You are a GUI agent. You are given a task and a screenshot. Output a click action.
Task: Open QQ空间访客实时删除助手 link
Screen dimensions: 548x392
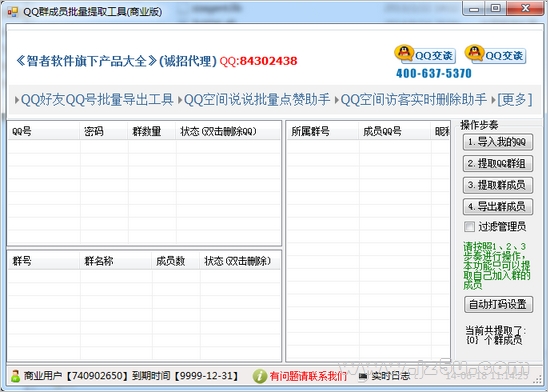pos(413,100)
